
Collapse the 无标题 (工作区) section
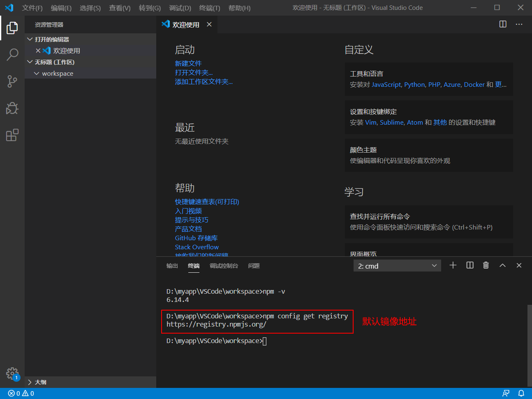click(x=90, y=62)
